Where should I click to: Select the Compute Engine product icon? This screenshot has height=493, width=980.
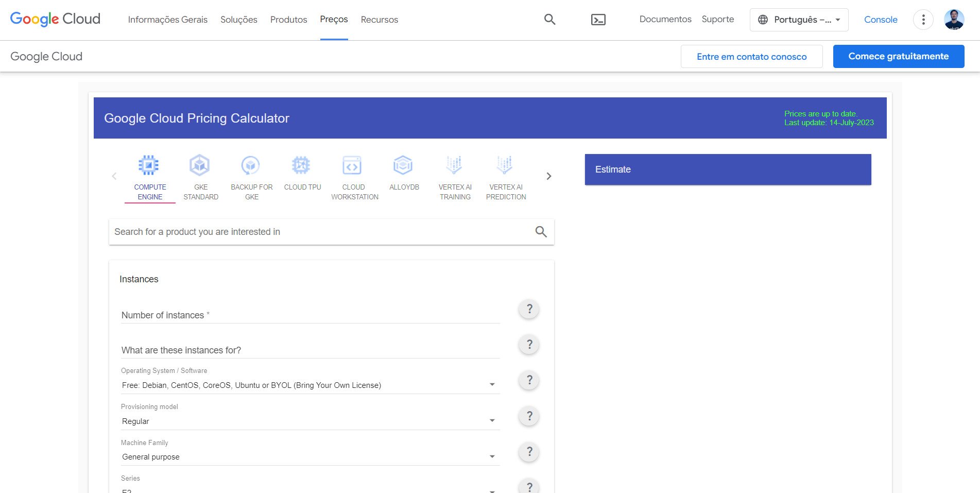click(149, 165)
